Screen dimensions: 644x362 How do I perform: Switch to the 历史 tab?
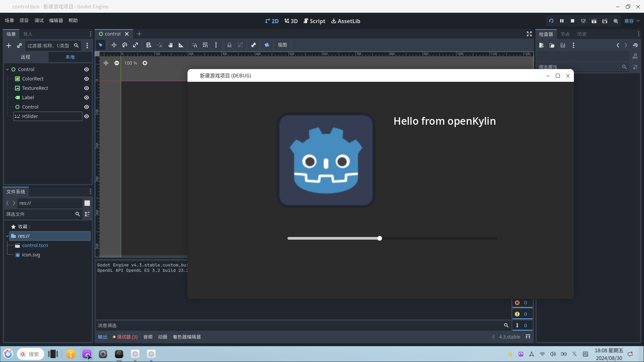click(582, 34)
